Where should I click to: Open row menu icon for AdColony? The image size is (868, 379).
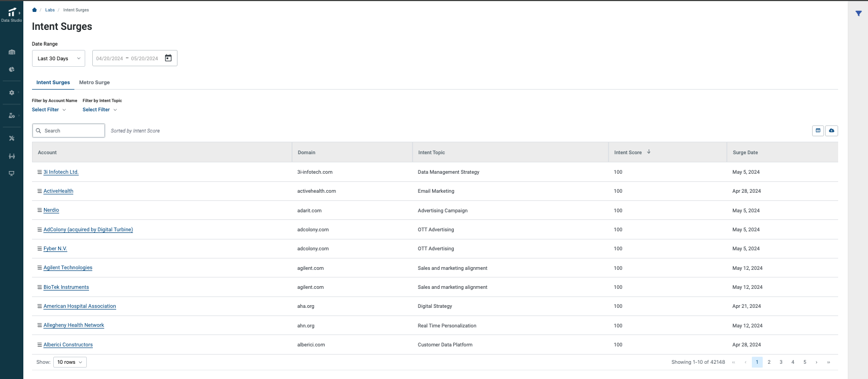click(x=40, y=230)
